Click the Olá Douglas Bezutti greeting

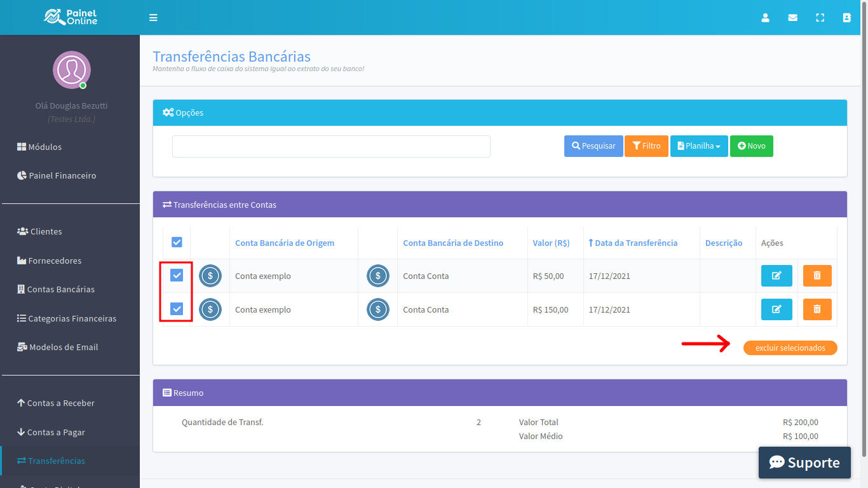click(71, 105)
